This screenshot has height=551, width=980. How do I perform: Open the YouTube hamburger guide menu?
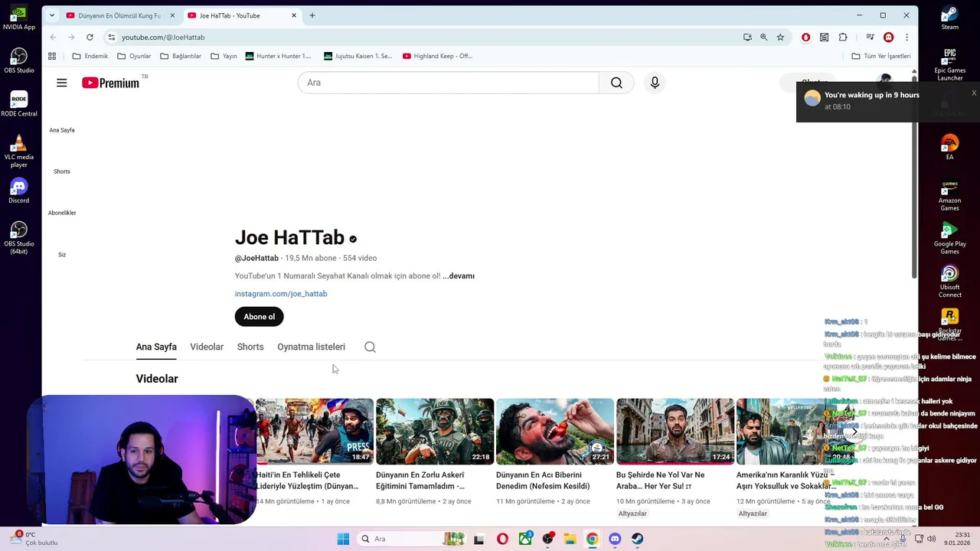click(62, 83)
